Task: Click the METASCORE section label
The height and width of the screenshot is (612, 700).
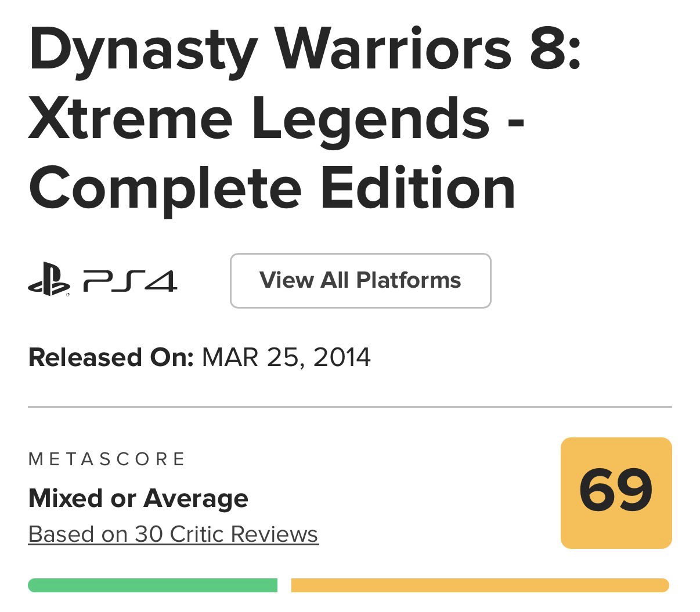Action: click(107, 459)
